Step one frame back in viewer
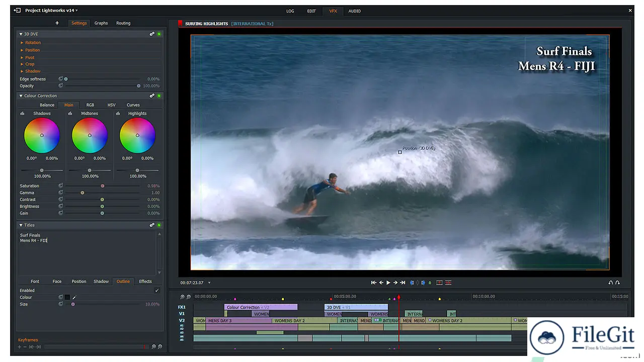Screen dimensions: 644x362 [381, 283]
